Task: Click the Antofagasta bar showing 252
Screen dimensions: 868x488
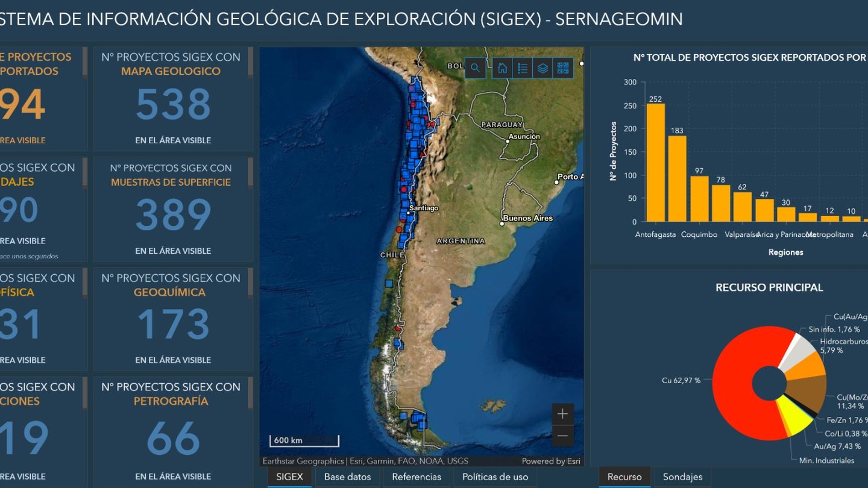Action: click(x=655, y=163)
